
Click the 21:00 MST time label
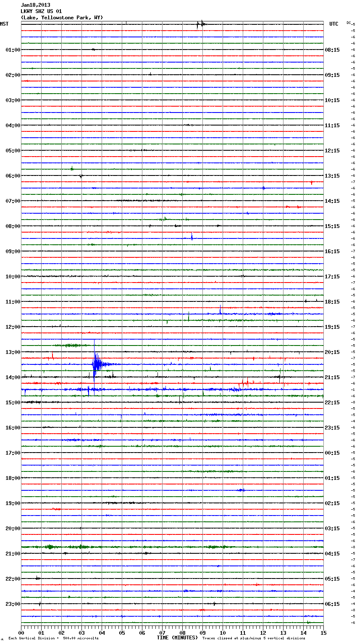[x=13, y=554]
